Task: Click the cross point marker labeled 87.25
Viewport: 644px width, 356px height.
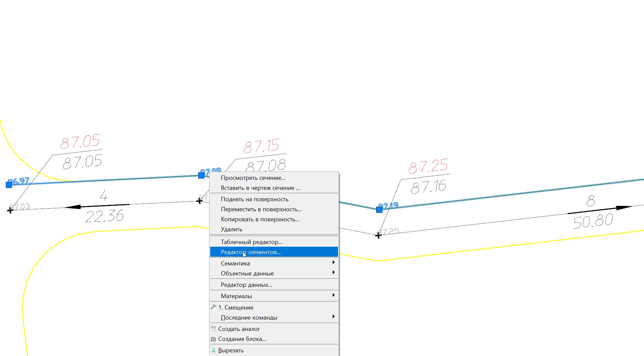Action: pyautogui.click(x=378, y=236)
